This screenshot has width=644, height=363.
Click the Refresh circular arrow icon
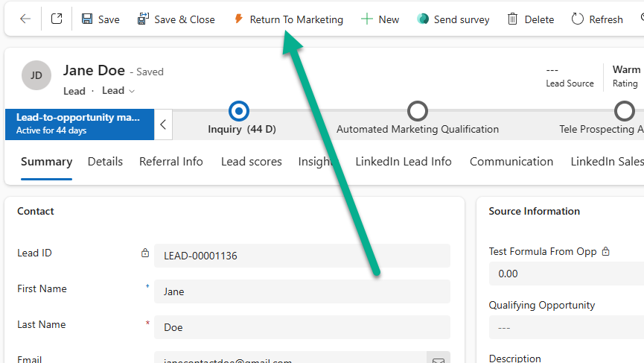(x=578, y=19)
